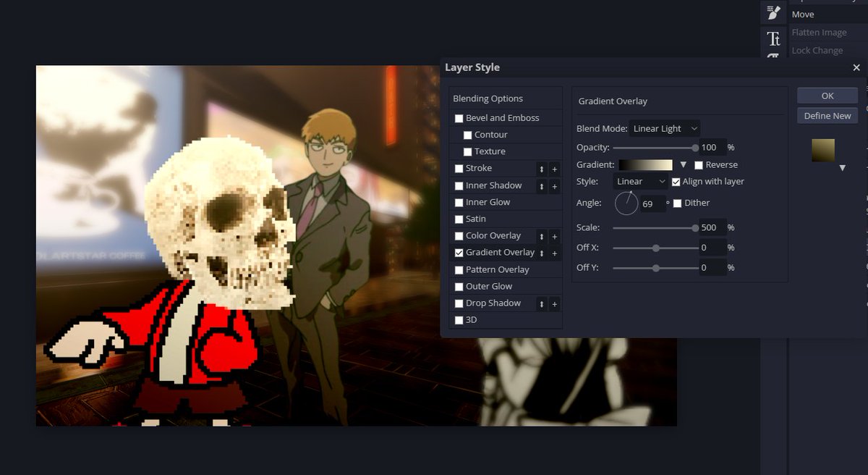Add another Stroke effect with plus icon
Viewport: 868px width, 475px height.
pos(555,169)
